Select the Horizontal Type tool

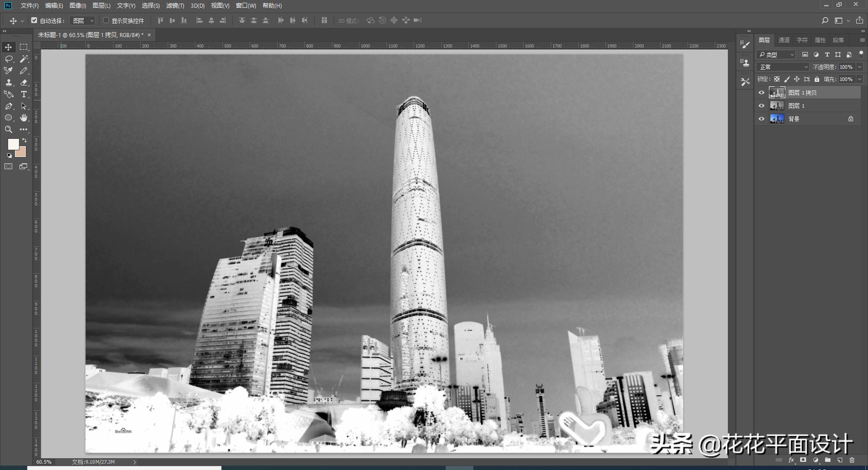click(x=24, y=94)
